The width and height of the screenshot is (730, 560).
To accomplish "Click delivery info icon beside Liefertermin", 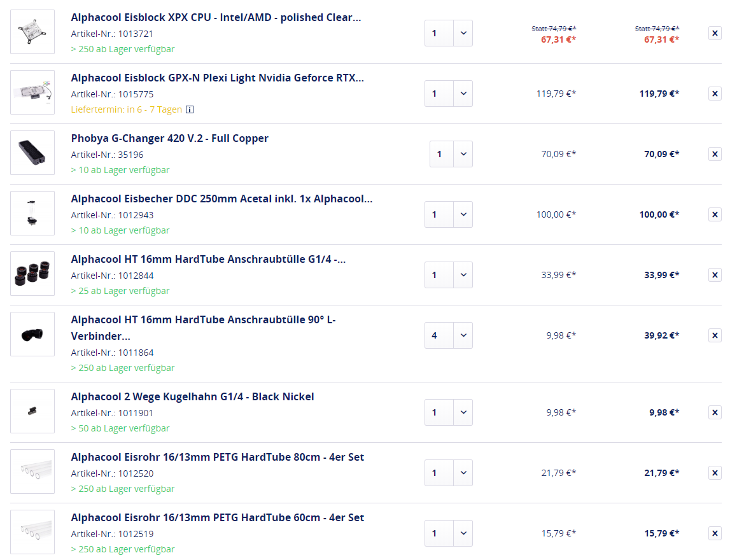I will (x=189, y=109).
